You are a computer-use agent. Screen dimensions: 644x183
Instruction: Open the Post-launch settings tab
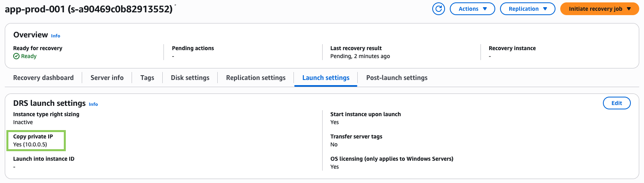[x=396, y=78]
